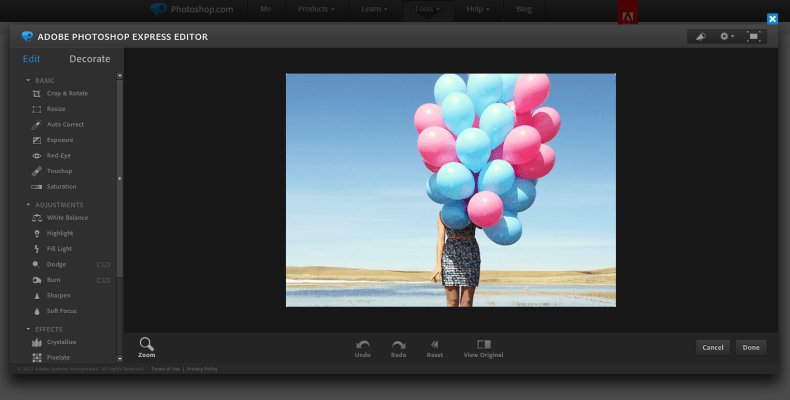790x400 pixels.
Task: Open the Tools dropdown menu
Action: [x=428, y=9]
